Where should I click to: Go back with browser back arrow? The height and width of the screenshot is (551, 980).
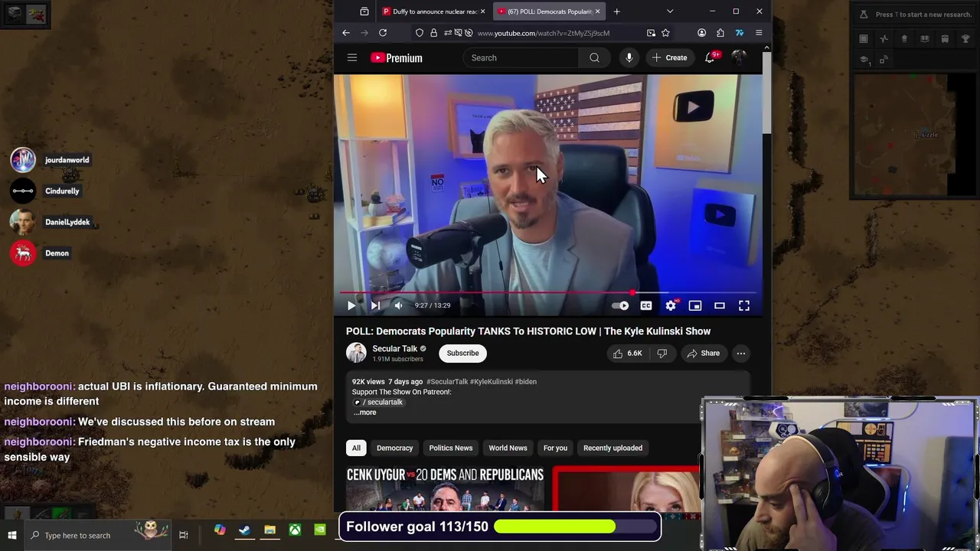click(346, 33)
